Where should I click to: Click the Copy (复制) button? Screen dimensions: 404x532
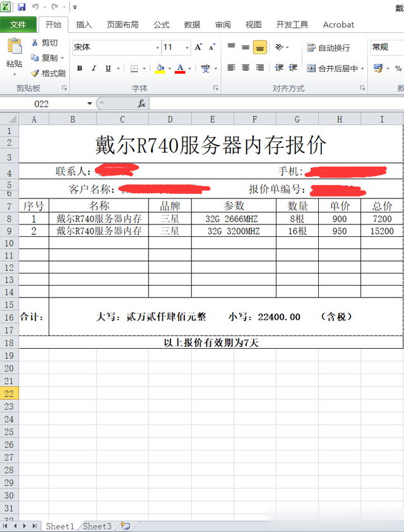pos(44,58)
